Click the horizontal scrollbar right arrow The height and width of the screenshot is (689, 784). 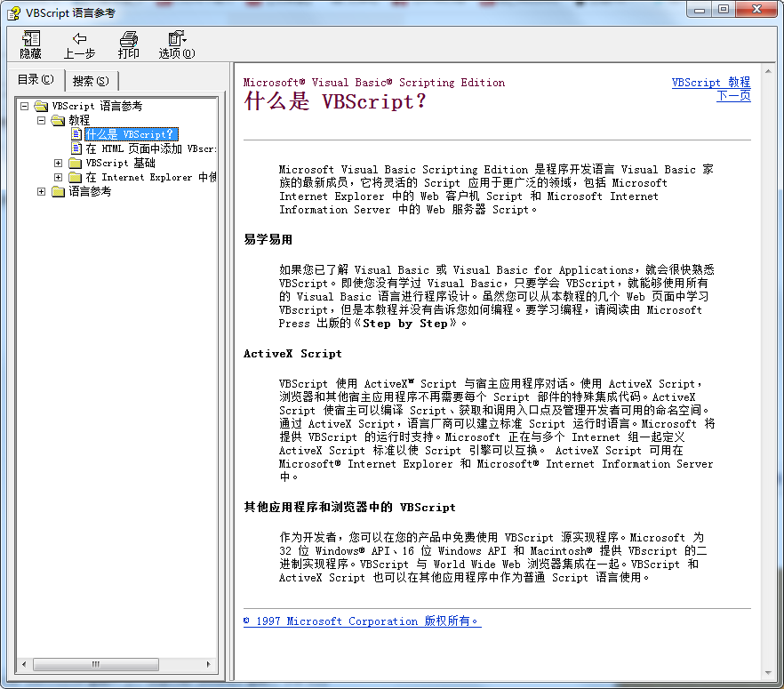pos(211,663)
